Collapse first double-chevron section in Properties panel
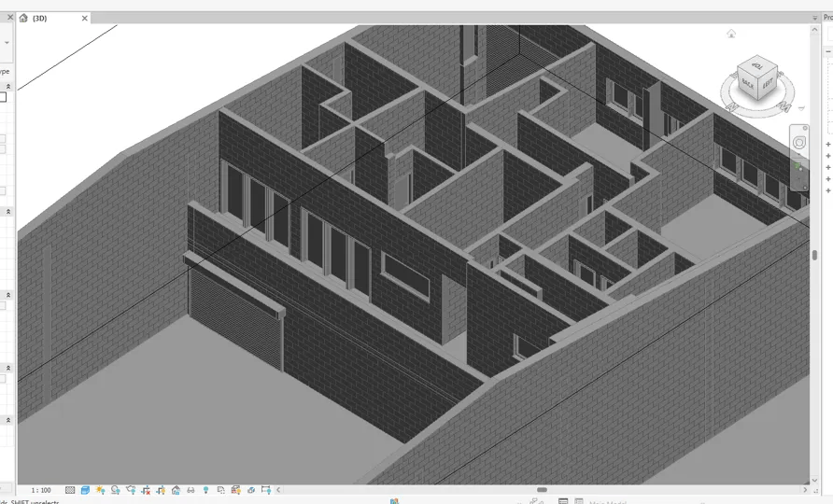The height and width of the screenshot is (504, 833). click(x=8, y=86)
